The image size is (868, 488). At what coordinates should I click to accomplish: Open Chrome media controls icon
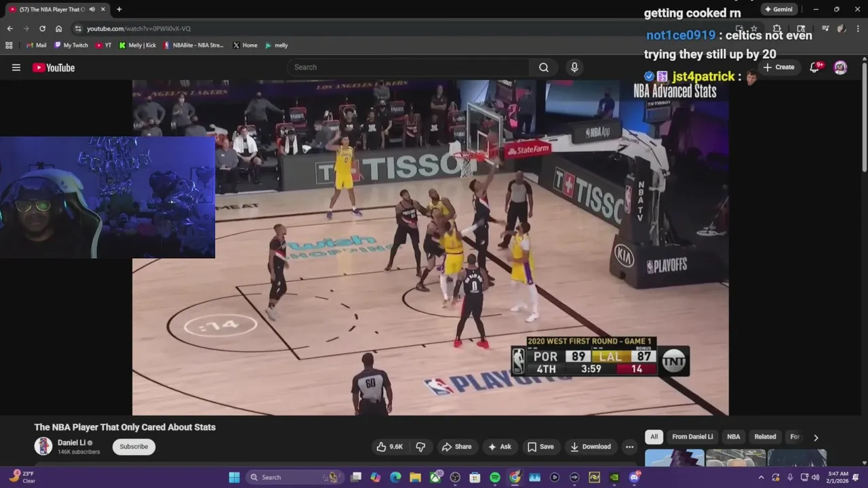tap(825, 28)
